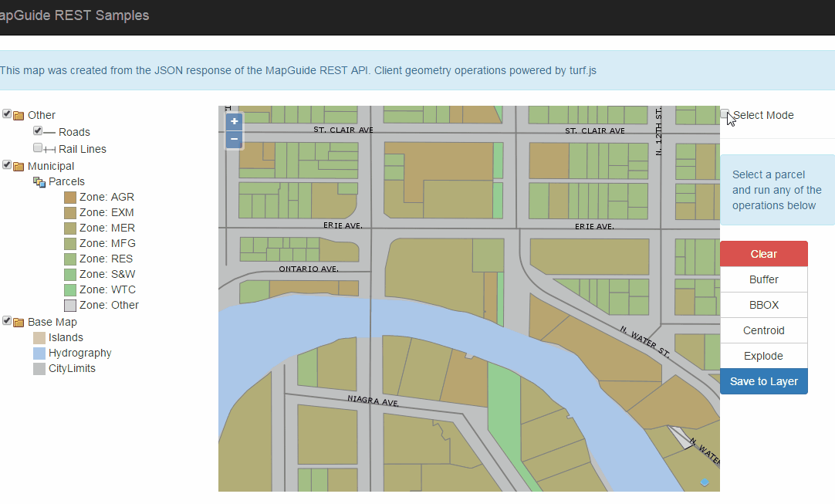The height and width of the screenshot is (504, 835).
Task: Run the Buffer operation
Action: coord(763,279)
